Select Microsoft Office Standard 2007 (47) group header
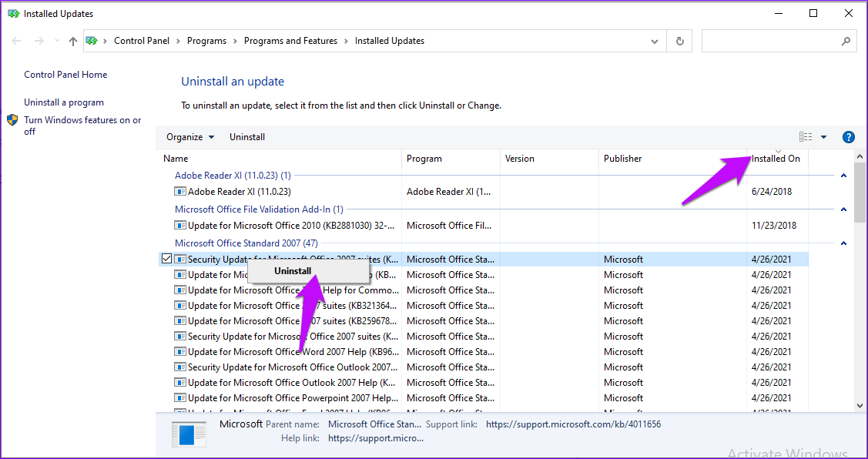Viewport: 868px width, 459px height. tap(246, 243)
